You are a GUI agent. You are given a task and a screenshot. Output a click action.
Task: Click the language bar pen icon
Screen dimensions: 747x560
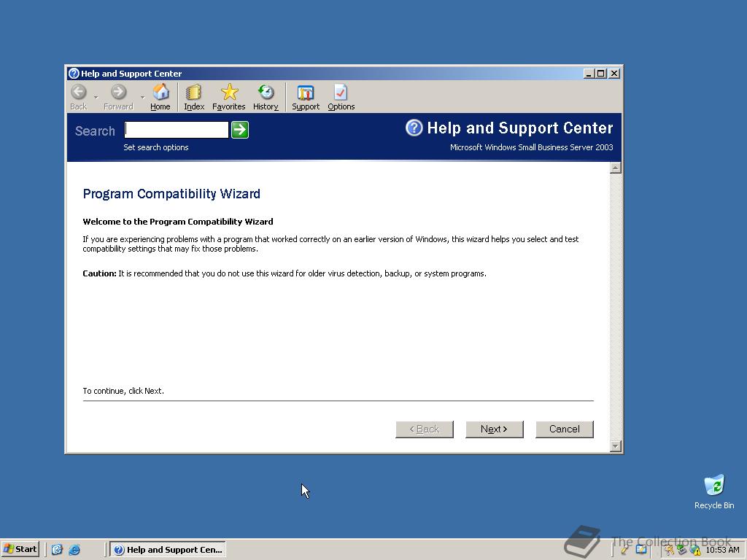point(624,550)
